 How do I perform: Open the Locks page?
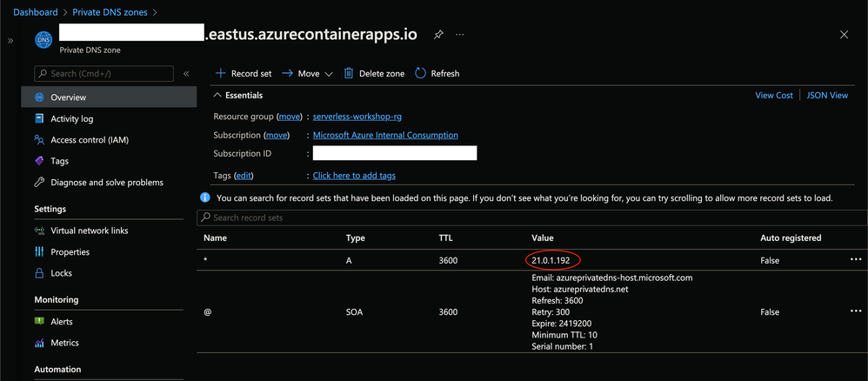(x=62, y=273)
